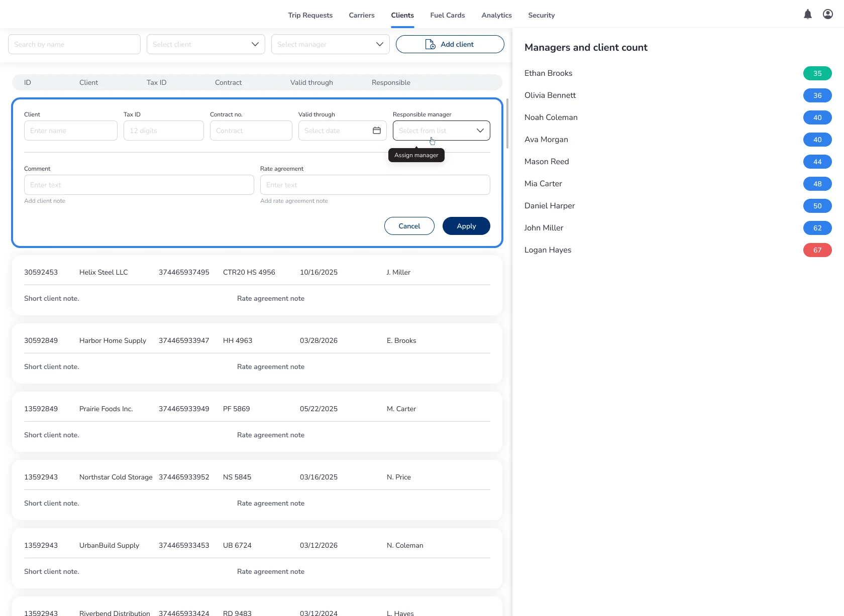Cancel the new client form
Image resolution: width=844 pixels, height=616 pixels.
pyautogui.click(x=409, y=226)
